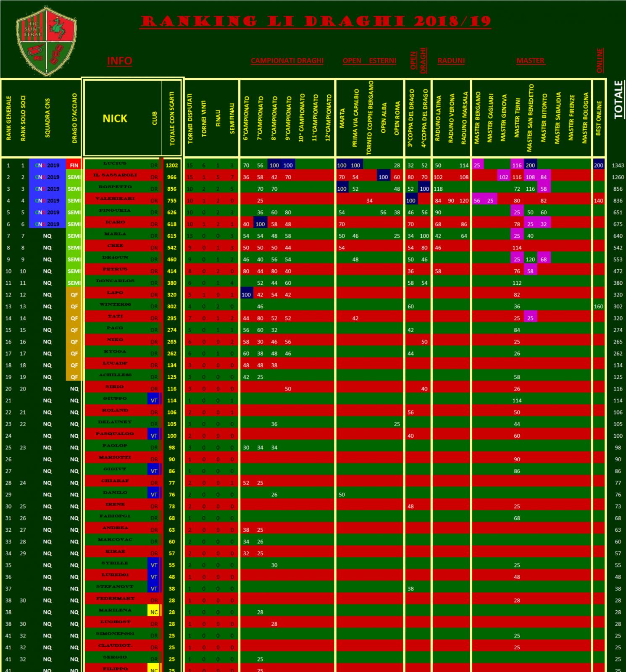The width and height of the screenshot is (626, 672).
Task: Click the red FIN badge in LUCIUS row
Action: pyautogui.click(x=74, y=165)
